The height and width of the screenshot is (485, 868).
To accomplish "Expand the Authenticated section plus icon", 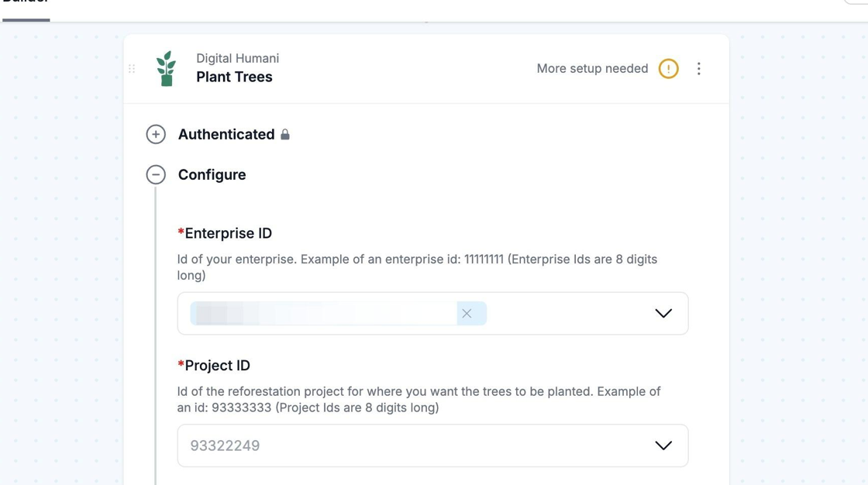I will click(x=156, y=134).
